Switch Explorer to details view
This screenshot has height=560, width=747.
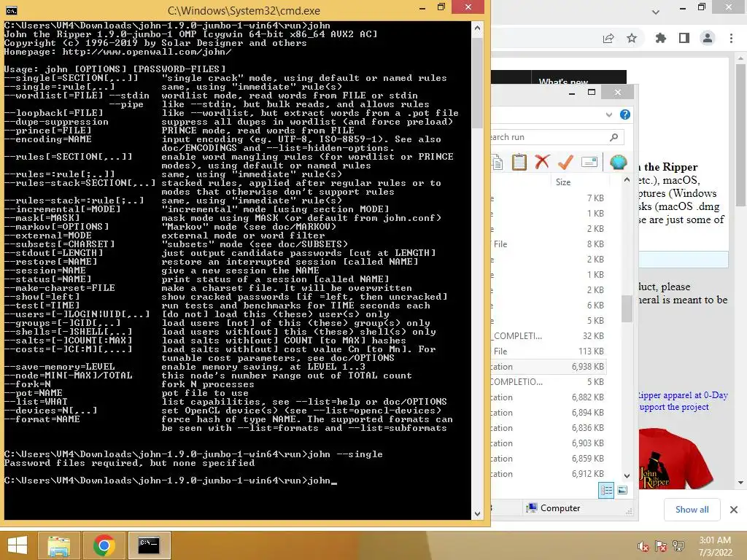pyautogui.click(x=606, y=490)
